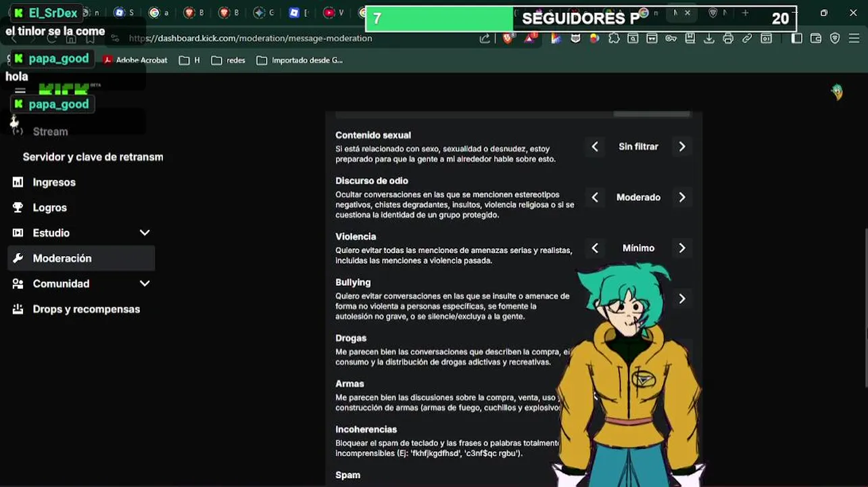Click the chain link toolbar icon
Image resolution: width=868 pixels, height=487 pixels.
(x=747, y=39)
